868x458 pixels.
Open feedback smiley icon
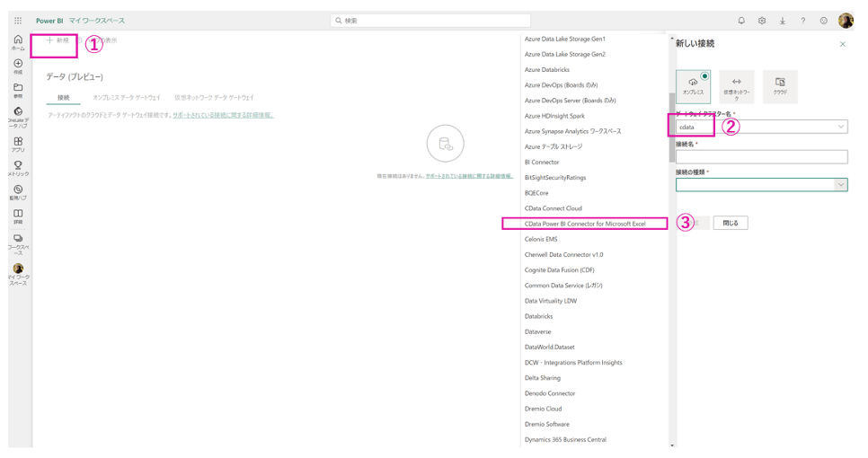(x=824, y=21)
